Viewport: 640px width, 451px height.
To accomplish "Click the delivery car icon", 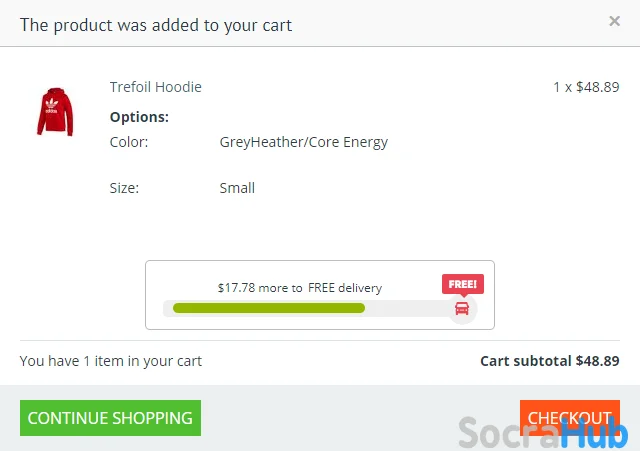I will click(462, 308).
